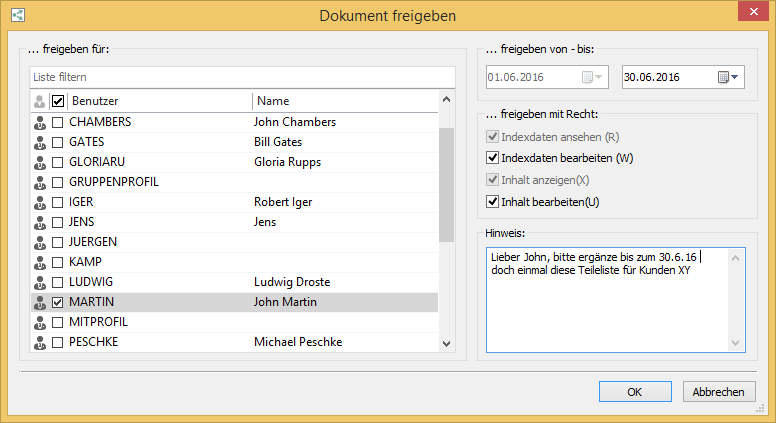Click the user icon beside PESCHKE
This screenshot has width=776, height=423.
tap(40, 342)
